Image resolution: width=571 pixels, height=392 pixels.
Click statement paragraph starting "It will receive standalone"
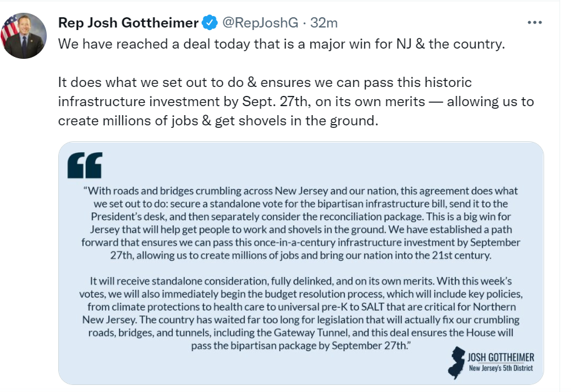[301, 313]
